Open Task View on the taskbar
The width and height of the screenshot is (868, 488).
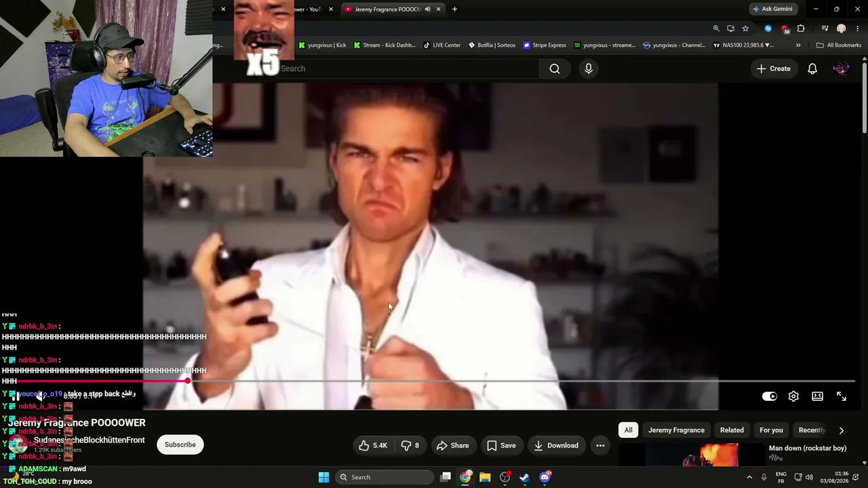(446, 477)
